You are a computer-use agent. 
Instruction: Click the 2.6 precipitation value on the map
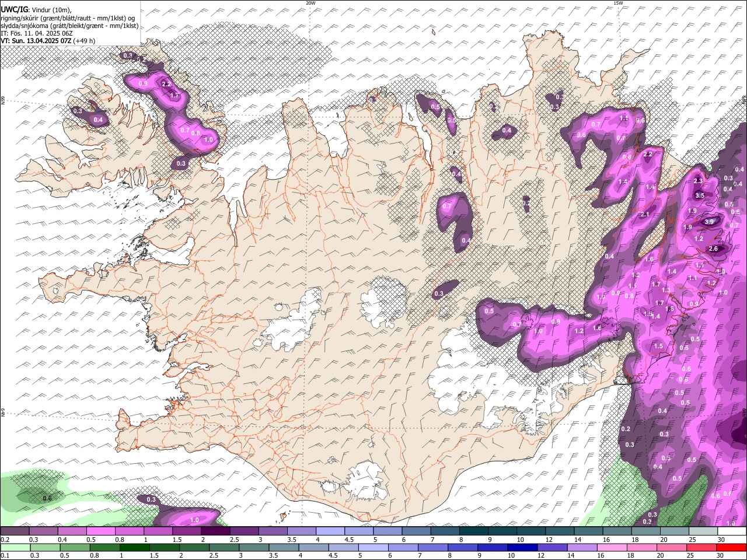pyautogui.click(x=713, y=249)
